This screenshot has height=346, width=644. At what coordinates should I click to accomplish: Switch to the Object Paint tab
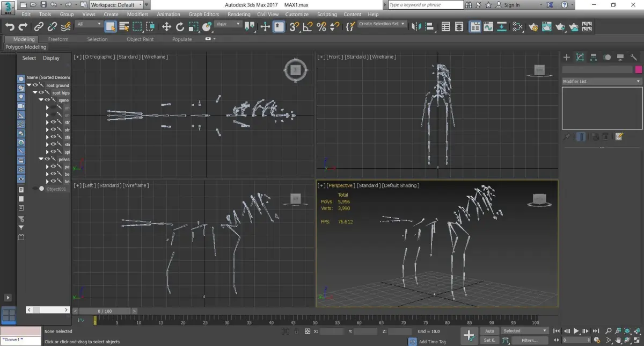point(140,39)
